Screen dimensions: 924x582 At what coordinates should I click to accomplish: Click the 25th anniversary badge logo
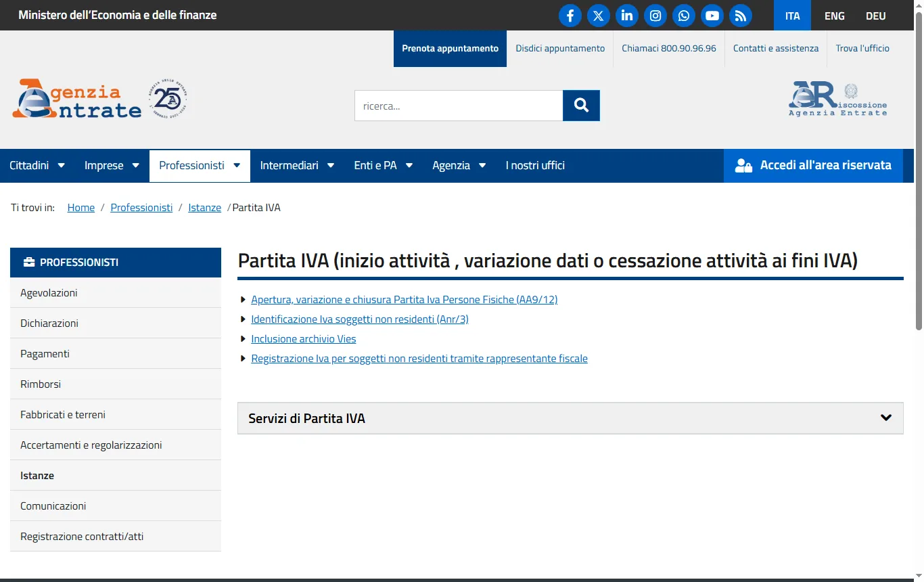167,99
